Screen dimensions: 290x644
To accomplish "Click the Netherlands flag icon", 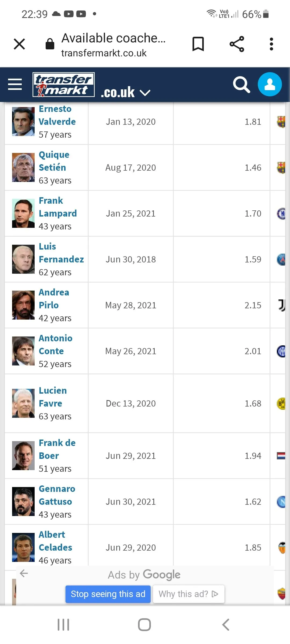I will [281, 456].
